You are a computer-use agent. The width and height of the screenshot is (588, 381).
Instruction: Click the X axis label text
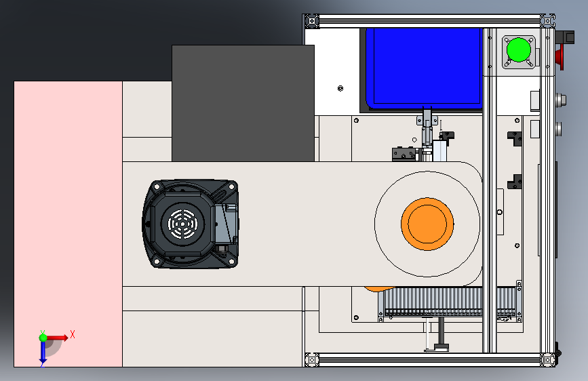pos(73,334)
